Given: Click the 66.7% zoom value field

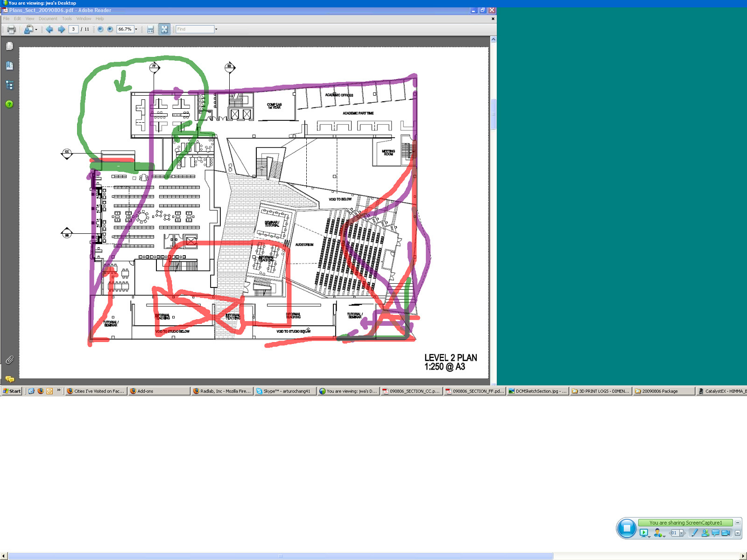Looking at the screenshot, I should 125,29.
